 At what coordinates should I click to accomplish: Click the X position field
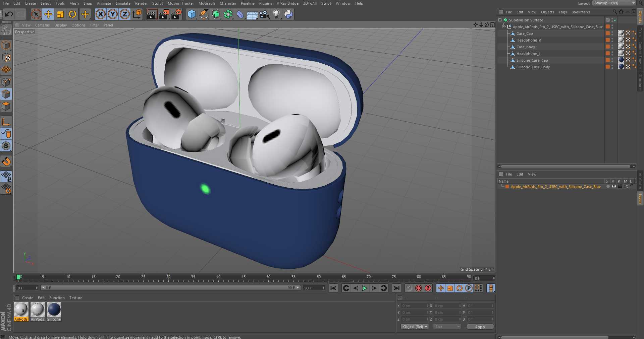(415, 306)
